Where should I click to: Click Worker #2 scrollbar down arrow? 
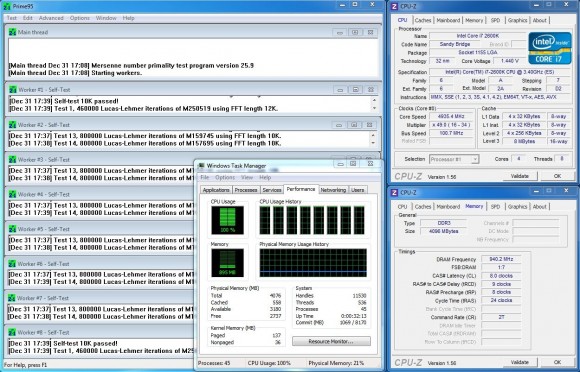tap(372, 143)
